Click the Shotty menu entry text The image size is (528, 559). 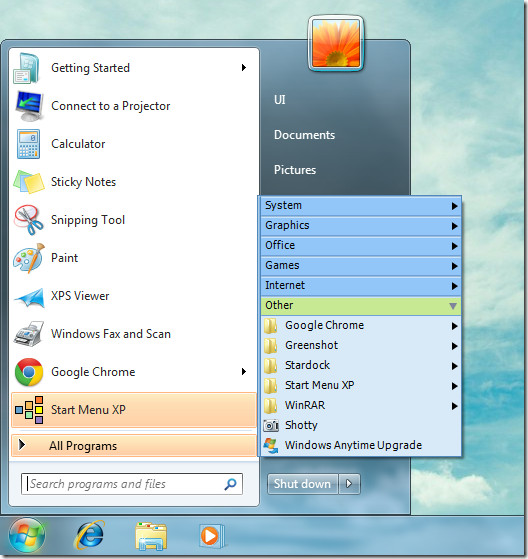[301, 425]
